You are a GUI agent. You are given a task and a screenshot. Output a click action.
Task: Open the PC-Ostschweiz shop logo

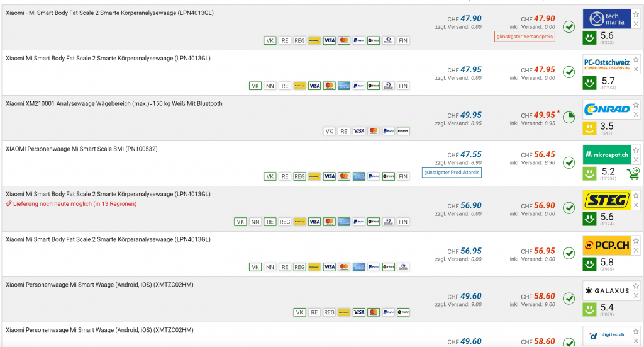(x=606, y=64)
